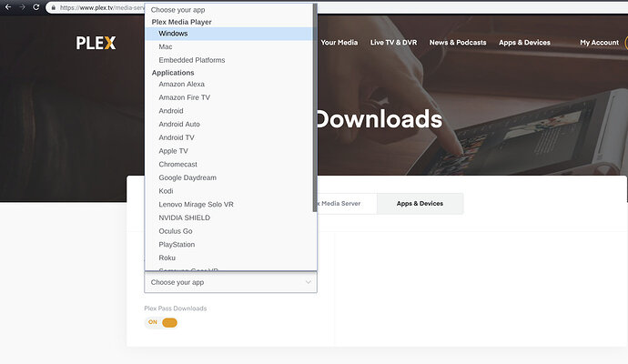
Task: Open the Choose your app combo box
Action: (x=230, y=282)
